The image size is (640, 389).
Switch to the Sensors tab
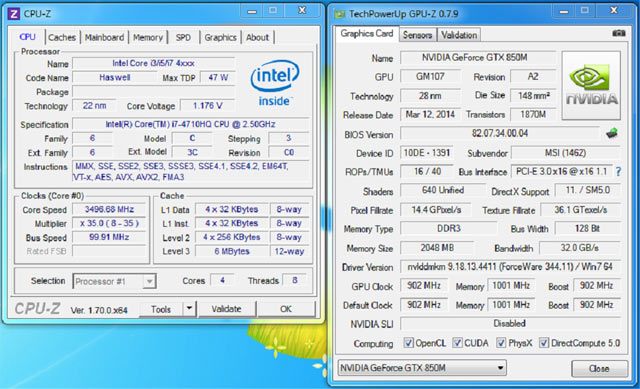417,35
